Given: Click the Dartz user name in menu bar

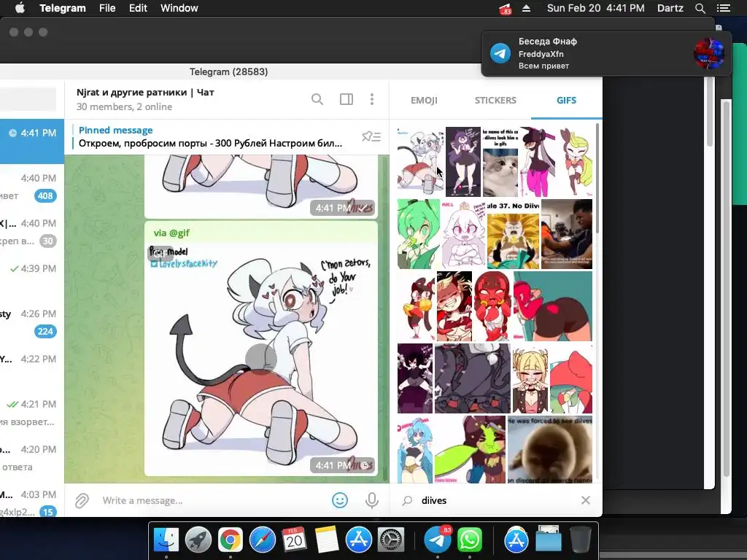Looking at the screenshot, I should pyautogui.click(x=670, y=8).
